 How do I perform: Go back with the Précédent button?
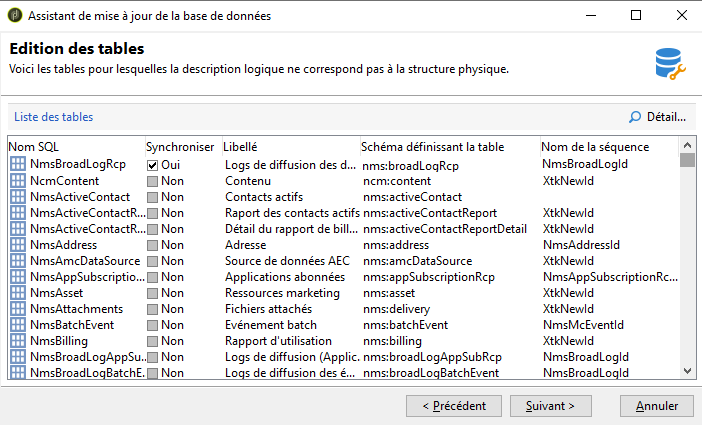pyautogui.click(x=454, y=406)
